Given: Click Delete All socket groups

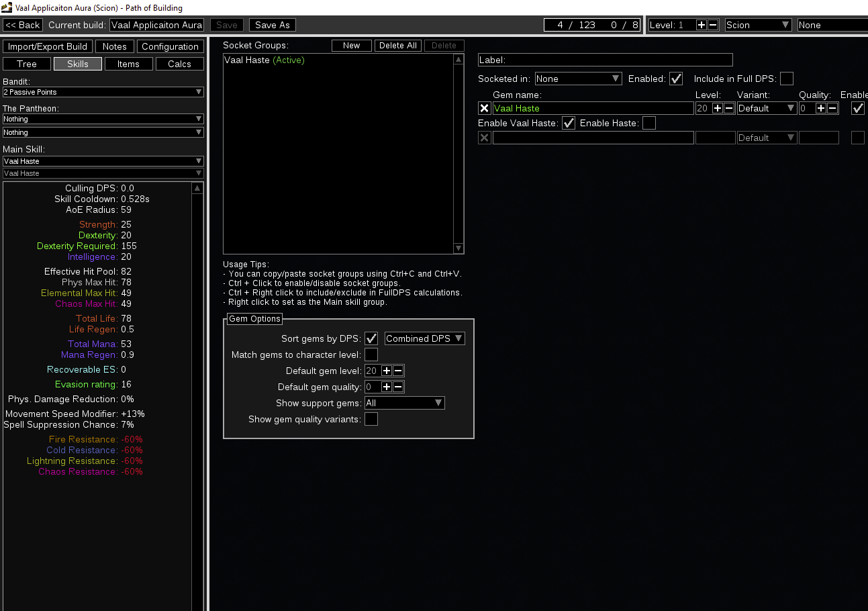Looking at the screenshot, I should point(398,46).
